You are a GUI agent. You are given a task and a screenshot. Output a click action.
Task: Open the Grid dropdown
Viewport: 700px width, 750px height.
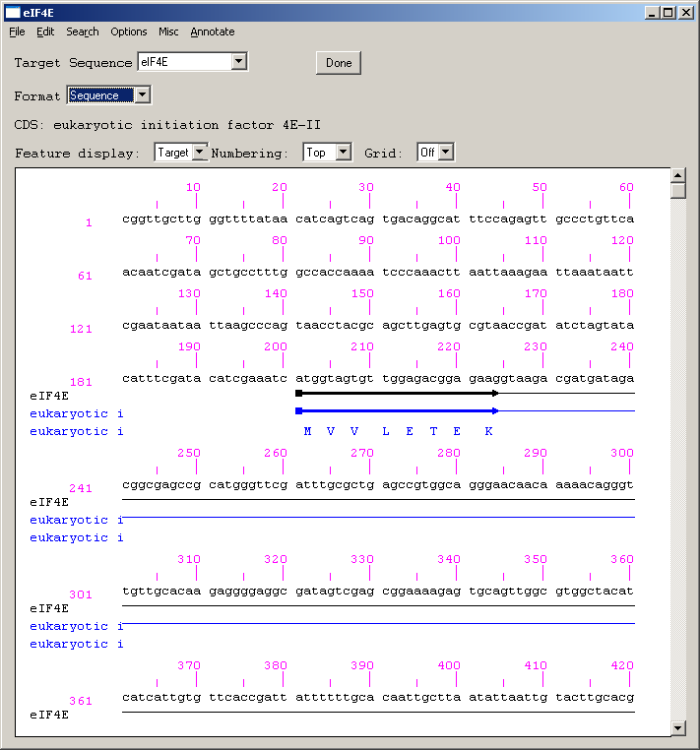(445, 153)
